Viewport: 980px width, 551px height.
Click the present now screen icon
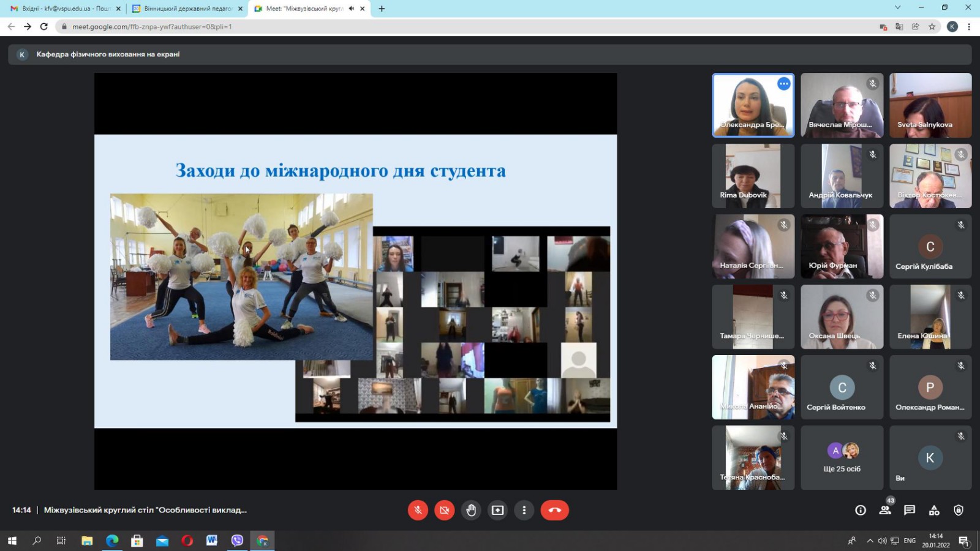[497, 510]
